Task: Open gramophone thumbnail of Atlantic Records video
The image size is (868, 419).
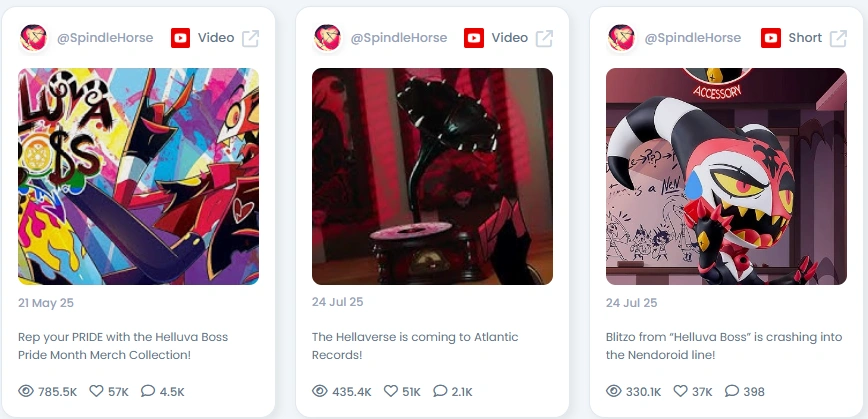Action: click(432, 177)
